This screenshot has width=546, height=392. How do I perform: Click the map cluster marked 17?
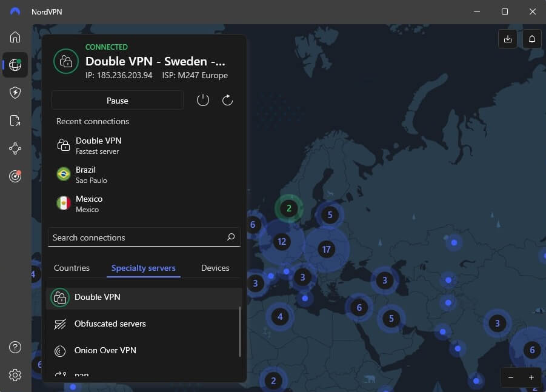[326, 249]
